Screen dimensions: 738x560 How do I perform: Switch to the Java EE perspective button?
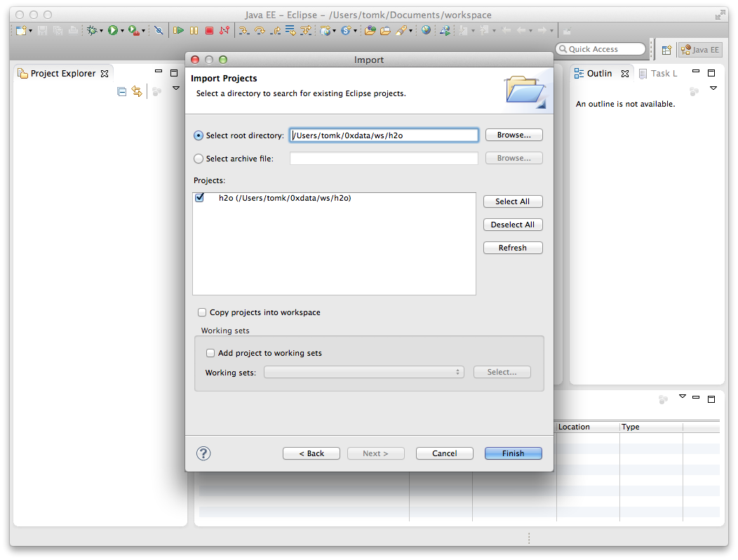click(x=699, y=49)
